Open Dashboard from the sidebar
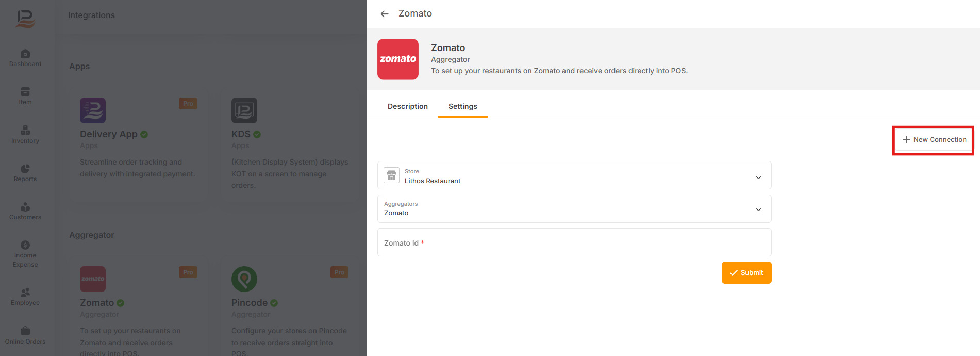This screenshot has height=356, width=980. (25, 58)
